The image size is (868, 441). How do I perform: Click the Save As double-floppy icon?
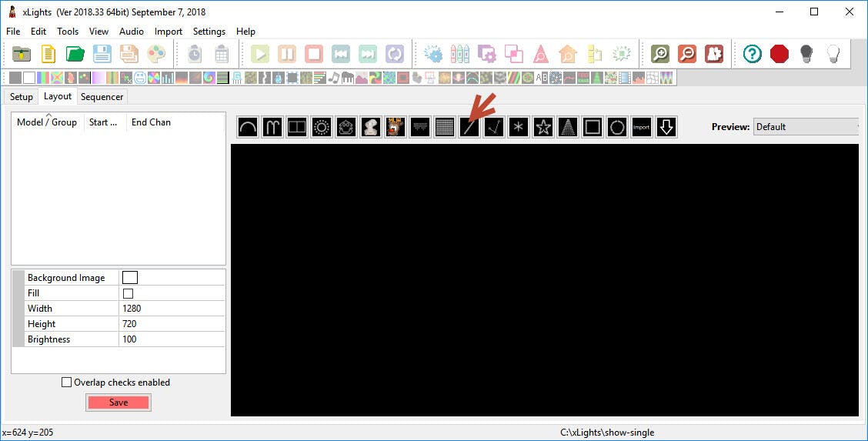pos(129,54)
